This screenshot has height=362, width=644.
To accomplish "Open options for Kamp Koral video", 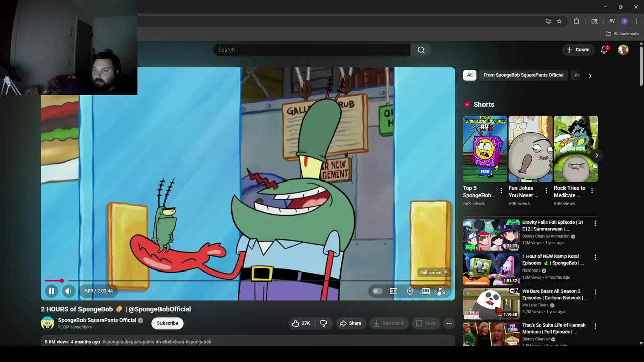I will point(595,257).
